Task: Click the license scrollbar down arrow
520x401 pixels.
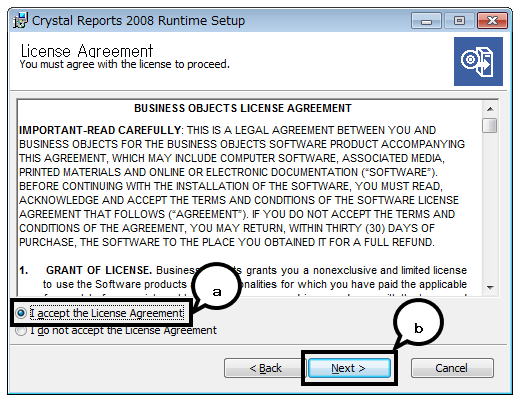Action: pos(490,287)
